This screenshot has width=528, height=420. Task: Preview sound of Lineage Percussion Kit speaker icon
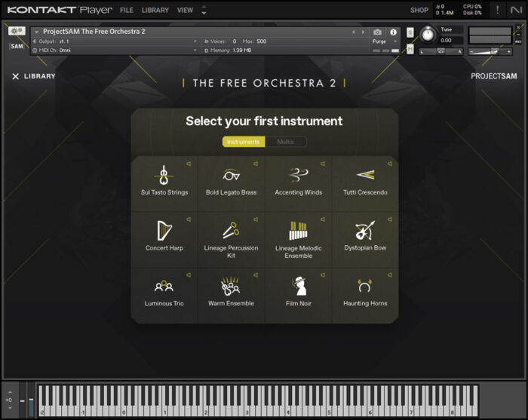pos(256,219)
